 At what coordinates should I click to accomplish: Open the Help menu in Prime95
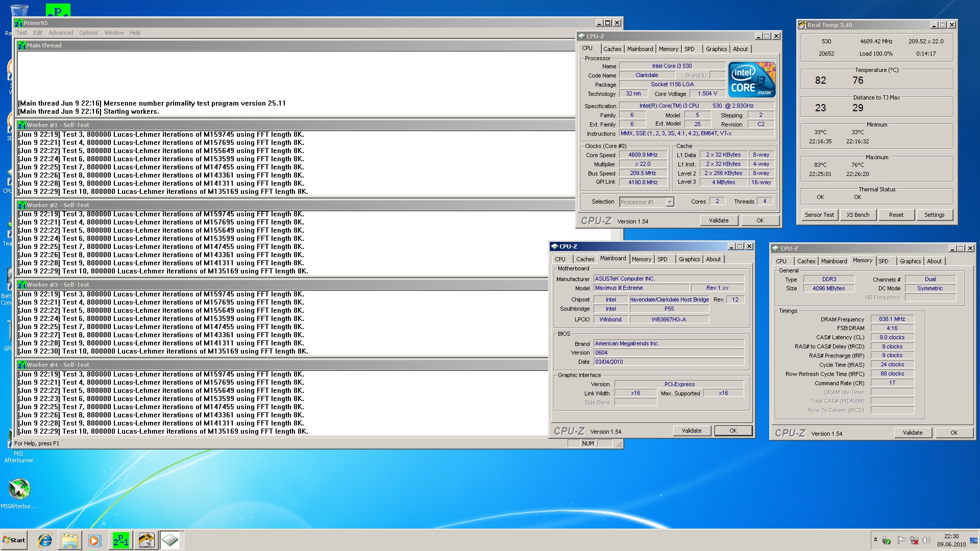click(x=135, y=33)
